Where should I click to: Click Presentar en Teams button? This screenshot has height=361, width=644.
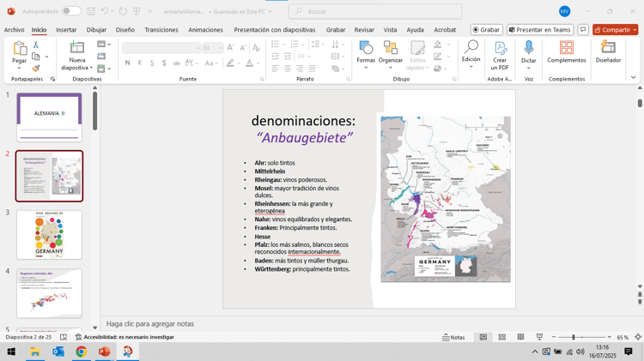pos(540,29)
